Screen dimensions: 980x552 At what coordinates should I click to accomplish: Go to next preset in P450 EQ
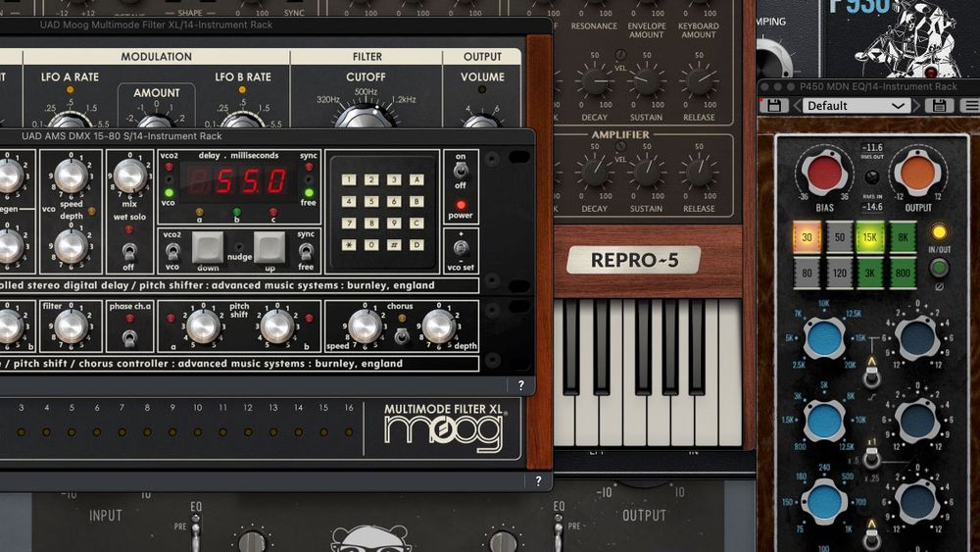916,106
